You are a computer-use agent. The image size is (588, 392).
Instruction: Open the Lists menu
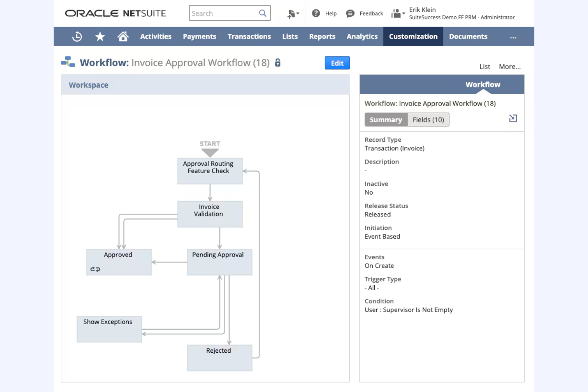pyautogui.click(x=290, y=37)
